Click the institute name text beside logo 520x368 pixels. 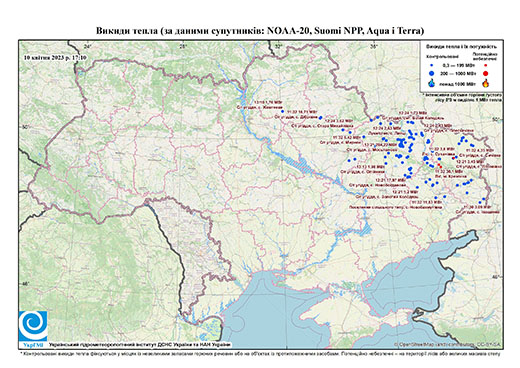tap(140, 344)
